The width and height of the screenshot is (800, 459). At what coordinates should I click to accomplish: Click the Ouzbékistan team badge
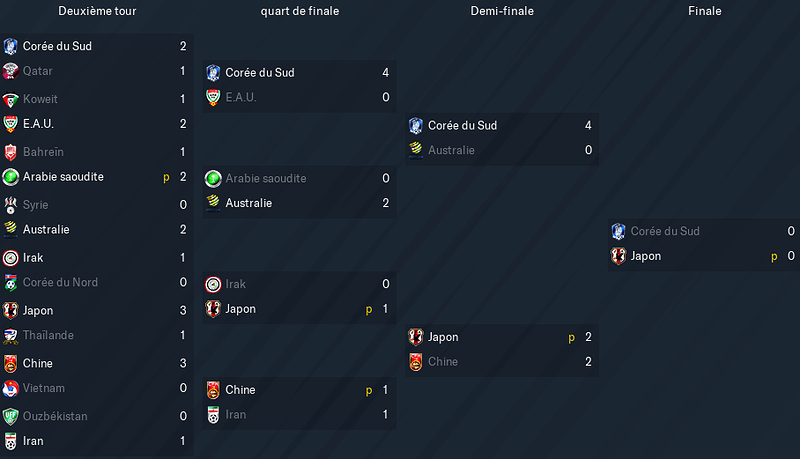click(10, 416)
